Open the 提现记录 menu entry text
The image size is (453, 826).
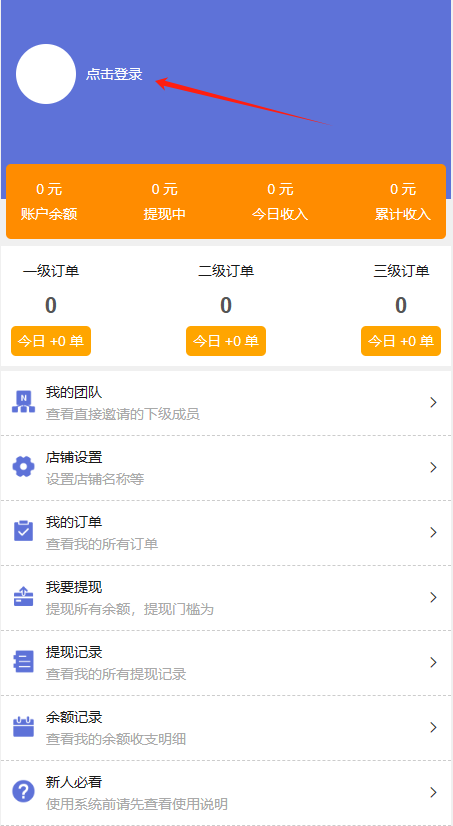coord(74,652)
